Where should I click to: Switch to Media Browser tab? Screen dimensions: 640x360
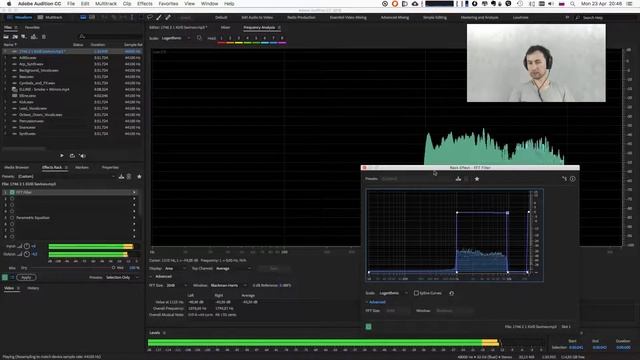tap(16, 167)
